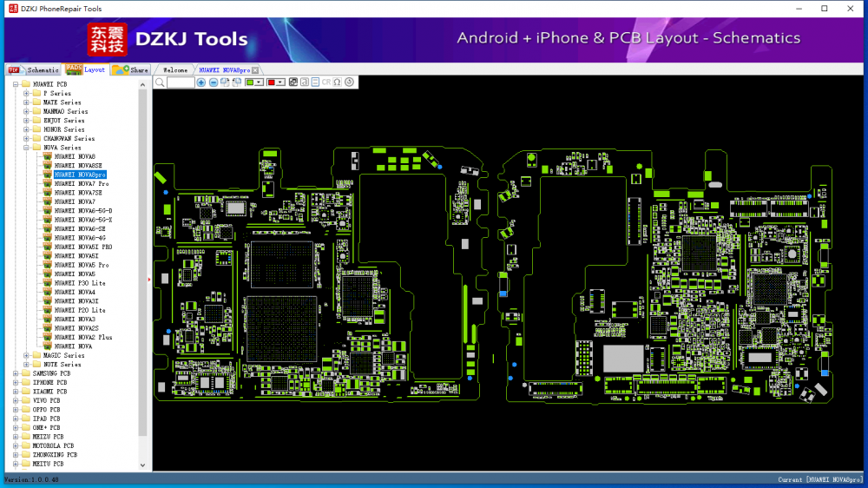Click the IPAD PCB folder icon
Screen dimensions: 868x488
(x=26, y=419)
